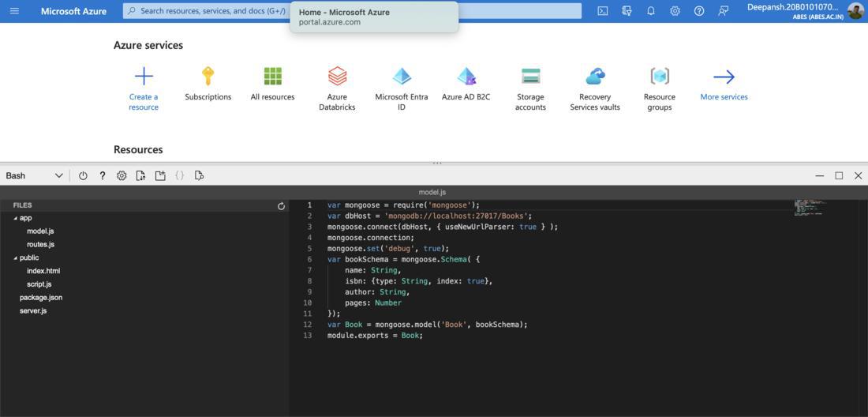Open new session icon in shell toolbar
This screenshot has width=868, height=417.
[x=160, y=175]
